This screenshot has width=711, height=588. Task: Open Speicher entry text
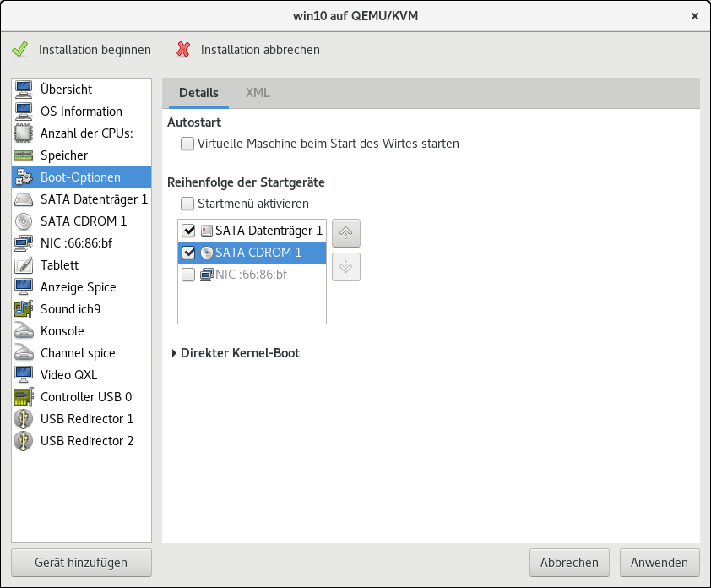[64, 155]
